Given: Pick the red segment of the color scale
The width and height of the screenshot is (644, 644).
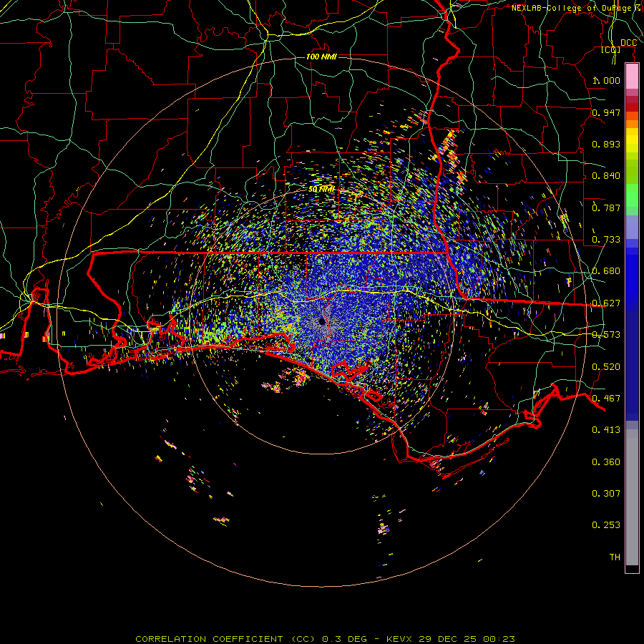Looking at the screenshot, I should pyautogui.click(x=632, y=107).
